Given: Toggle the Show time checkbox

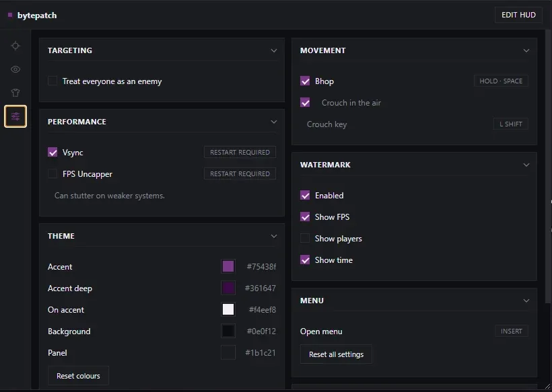Looking at the screenshot, I should click(305, 260).
